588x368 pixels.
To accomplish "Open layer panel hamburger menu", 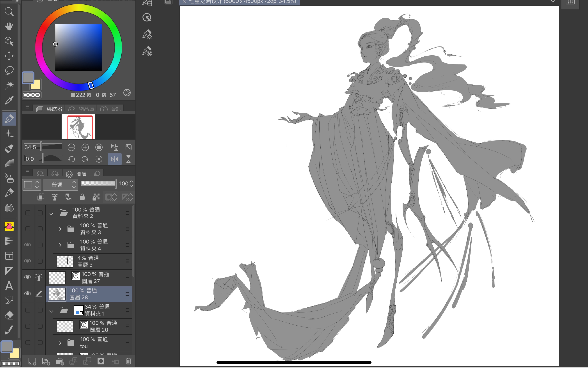I will point(27,172).
